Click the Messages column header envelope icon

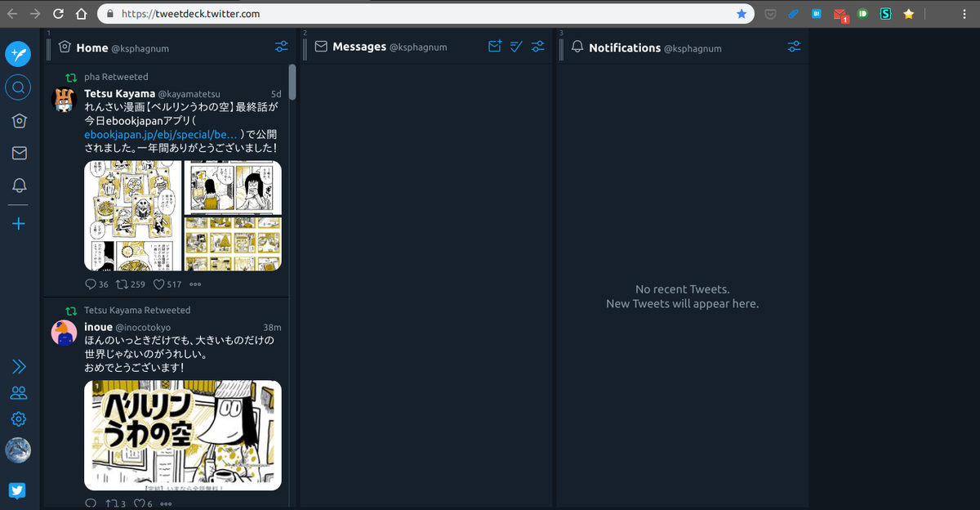pos(321,47)
